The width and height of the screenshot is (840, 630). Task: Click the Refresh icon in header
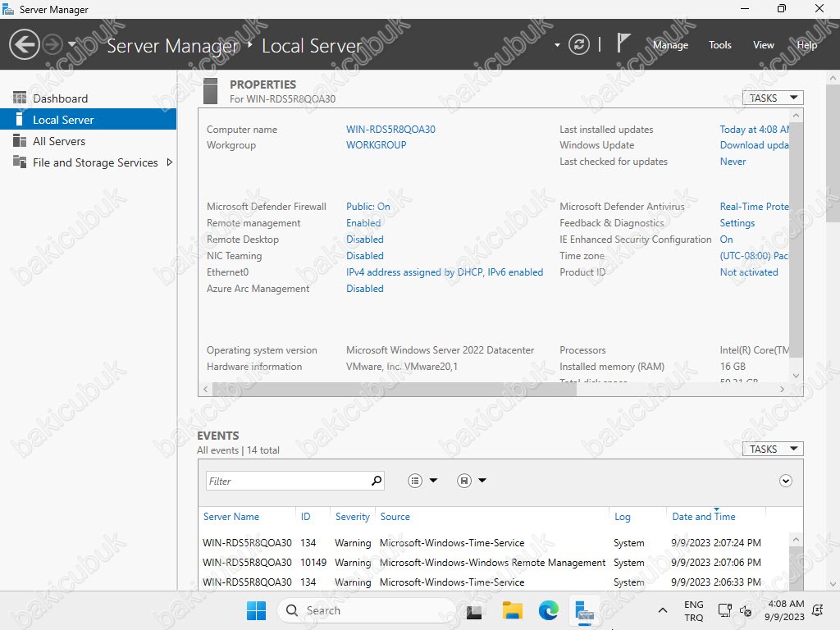579,44
